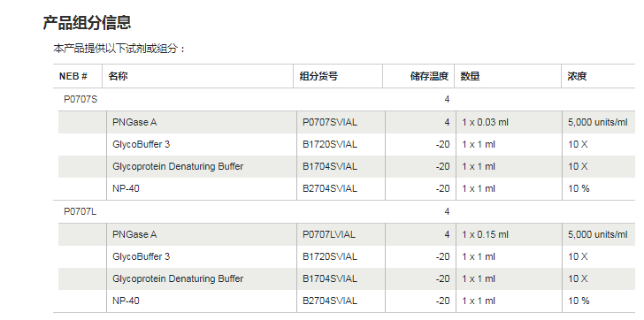Click the 10 % concentration for P0707S NP-40
The width and height of the screenshot is (644, 320).
click(x=579, y=188)
